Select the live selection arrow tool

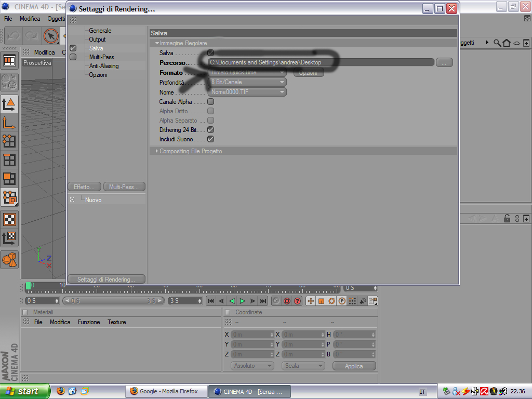click(51, 36)
